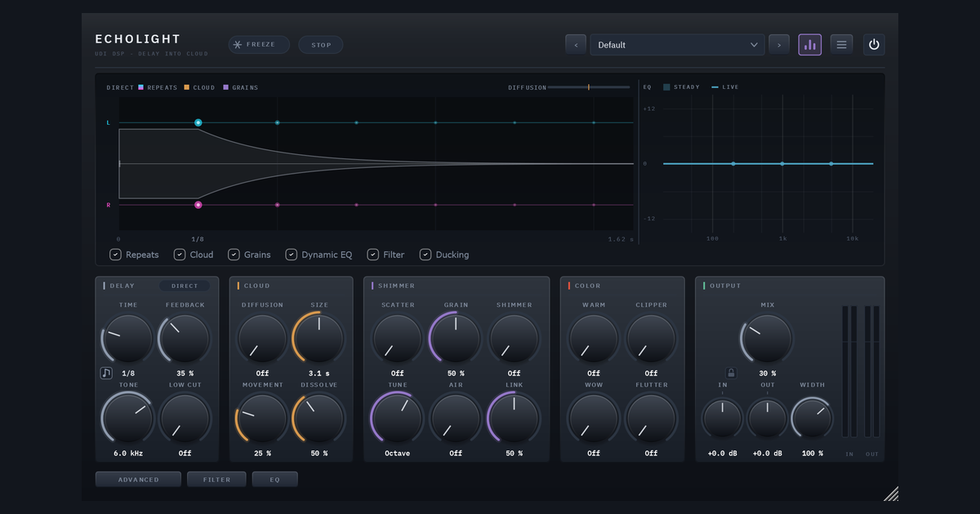Viewport: 980px width, 514px height.
Task: Click the power bypass icon
Action: 874,45
